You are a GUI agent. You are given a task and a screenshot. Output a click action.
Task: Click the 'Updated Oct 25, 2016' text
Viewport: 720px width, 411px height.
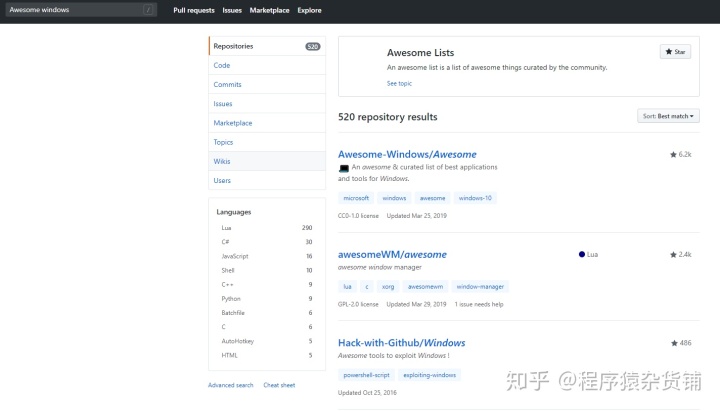tap(367, 393)
